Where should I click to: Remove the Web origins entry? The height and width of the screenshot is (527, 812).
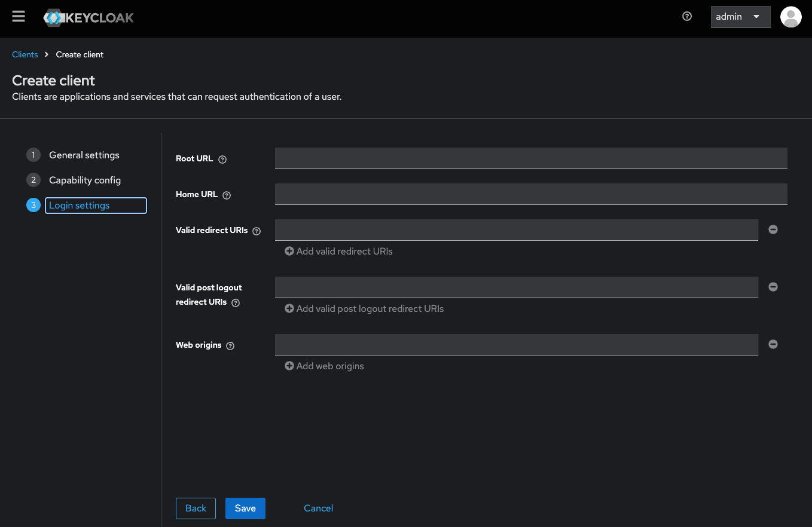773,344
